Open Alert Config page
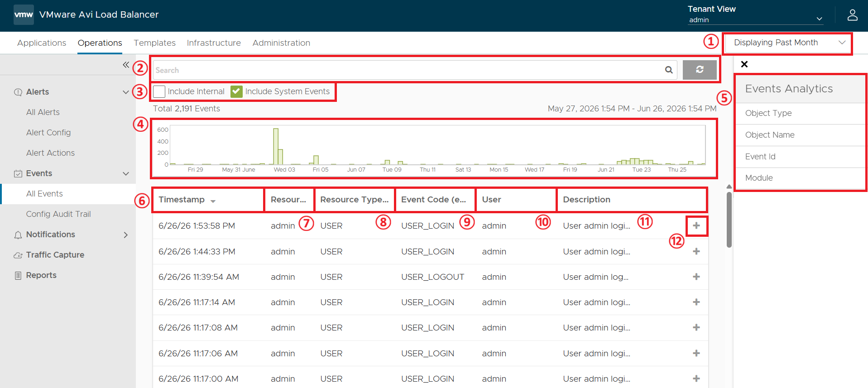The width and height of the screenshot is (868, 388). (48, 132)
